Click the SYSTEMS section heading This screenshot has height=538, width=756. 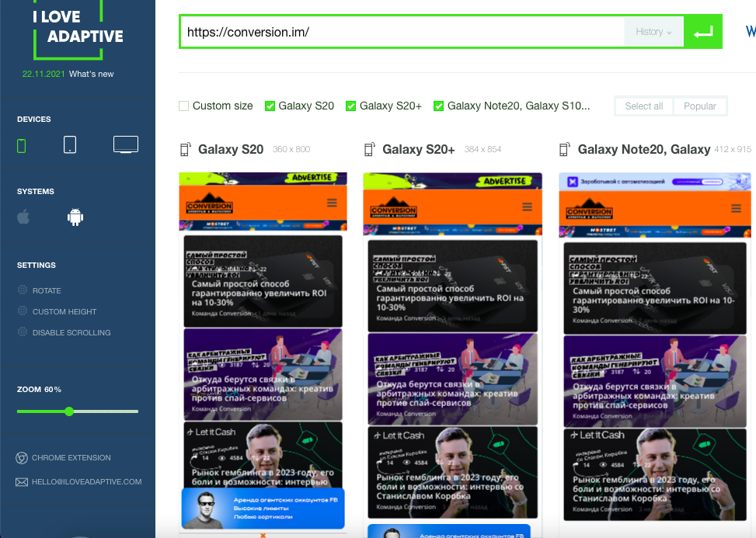(36, 191)
